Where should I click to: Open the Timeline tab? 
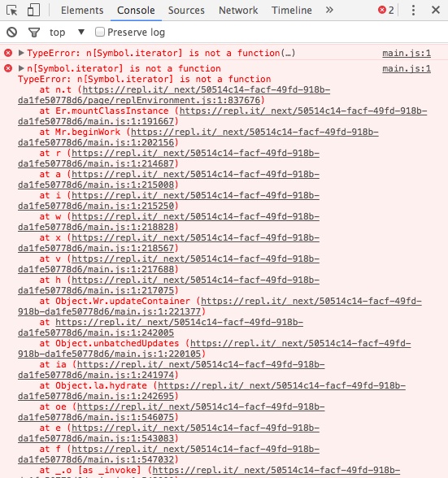[292, 11]
